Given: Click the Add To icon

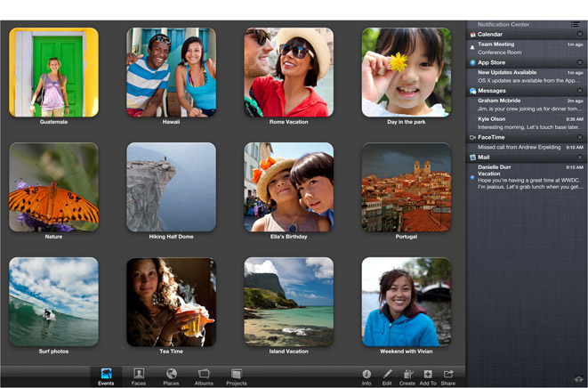Looking at the screenshot, I should click(x=428, y=376).
